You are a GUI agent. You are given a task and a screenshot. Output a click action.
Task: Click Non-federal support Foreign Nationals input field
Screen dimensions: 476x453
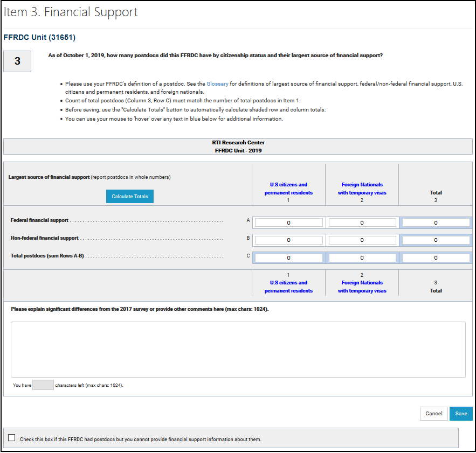362,240
